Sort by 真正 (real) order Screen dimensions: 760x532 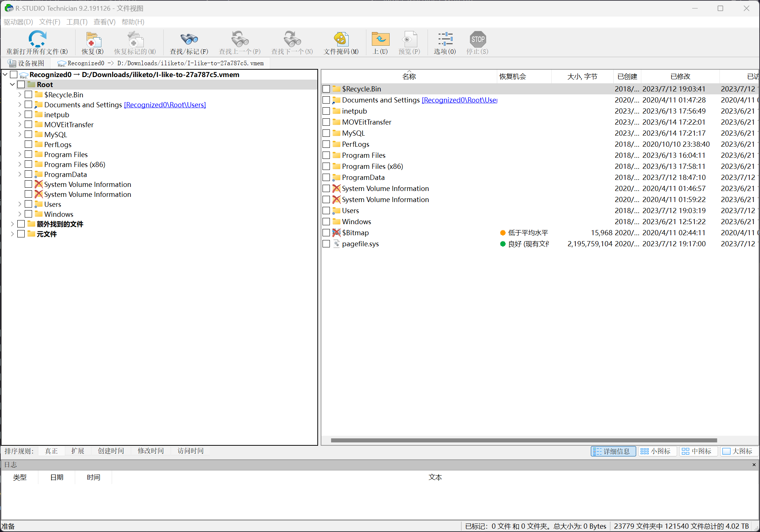(51, 451)
